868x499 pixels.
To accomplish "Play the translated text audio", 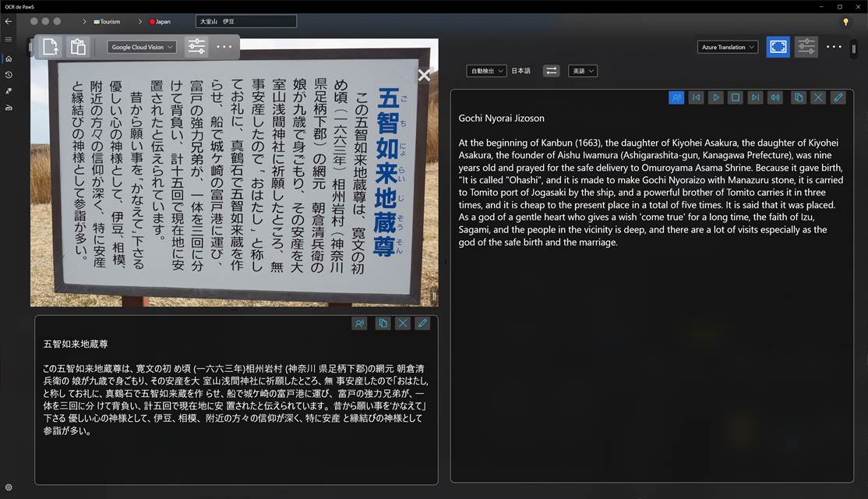I will point(716,97).
